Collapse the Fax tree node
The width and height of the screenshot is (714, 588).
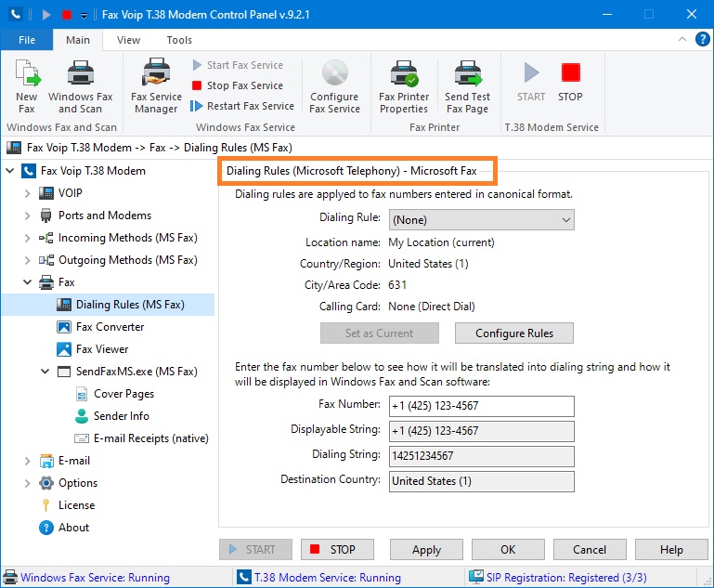(27, 282)
